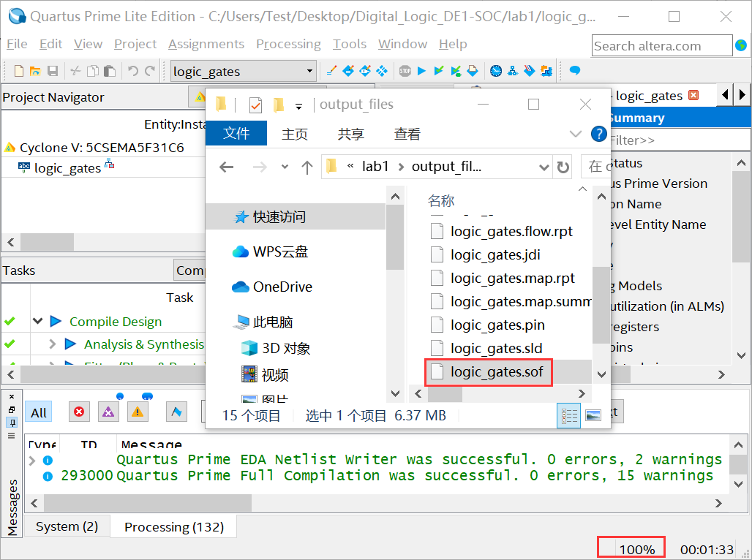Open Explorer recent locations dropdown arrow
This screenshot has height=560, width=752.
tap(285, 167)
